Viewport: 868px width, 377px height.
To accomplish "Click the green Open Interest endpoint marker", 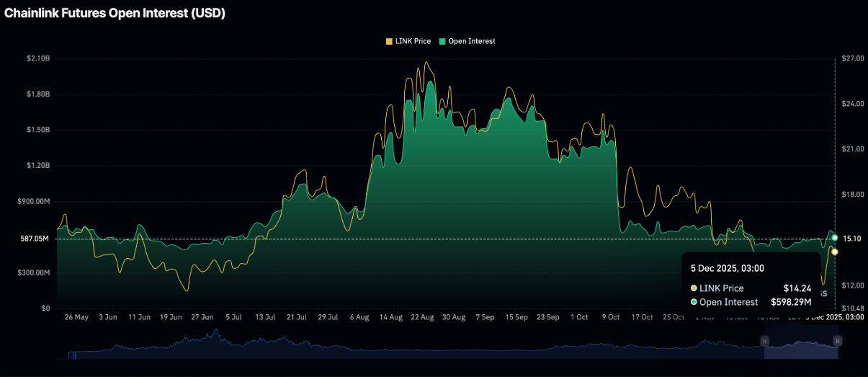I will 835,237.
